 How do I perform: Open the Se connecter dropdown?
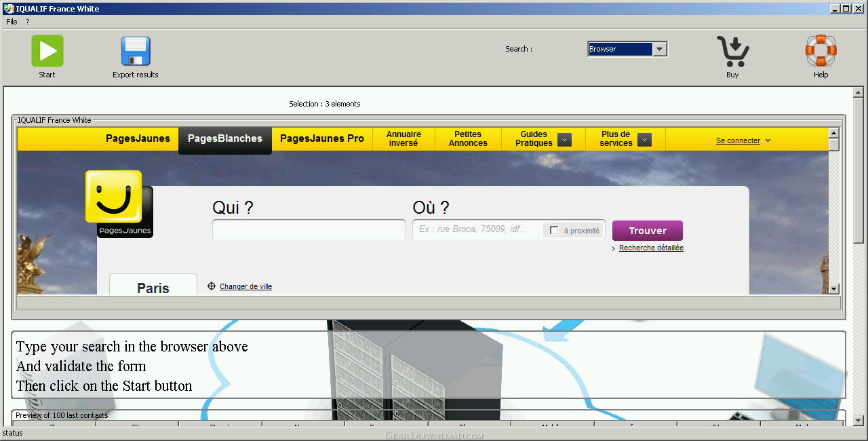(743, 140)
